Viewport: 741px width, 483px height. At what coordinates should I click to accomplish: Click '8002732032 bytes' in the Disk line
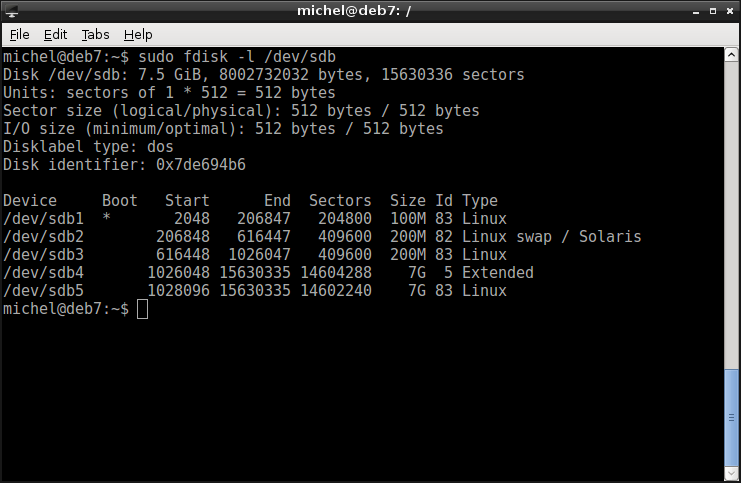coord(291,75)
